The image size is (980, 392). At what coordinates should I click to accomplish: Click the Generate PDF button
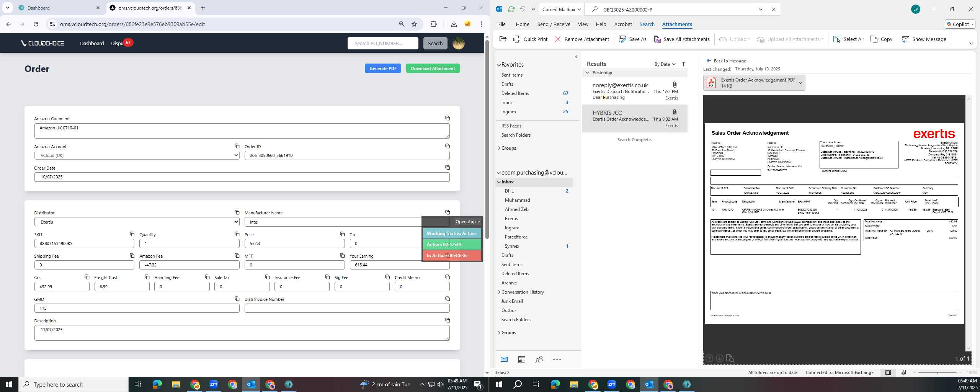tap(382, 69)
